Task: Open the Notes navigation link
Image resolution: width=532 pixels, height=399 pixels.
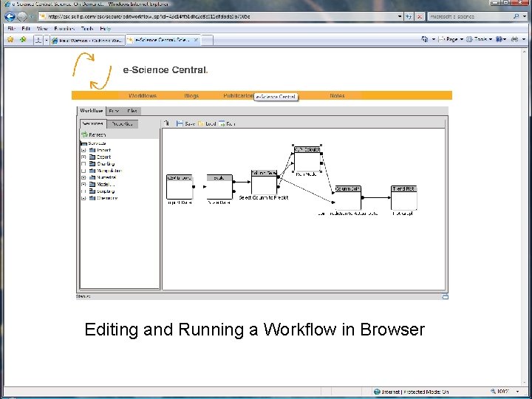Action: pyautogui.click(x=337, y=95)
